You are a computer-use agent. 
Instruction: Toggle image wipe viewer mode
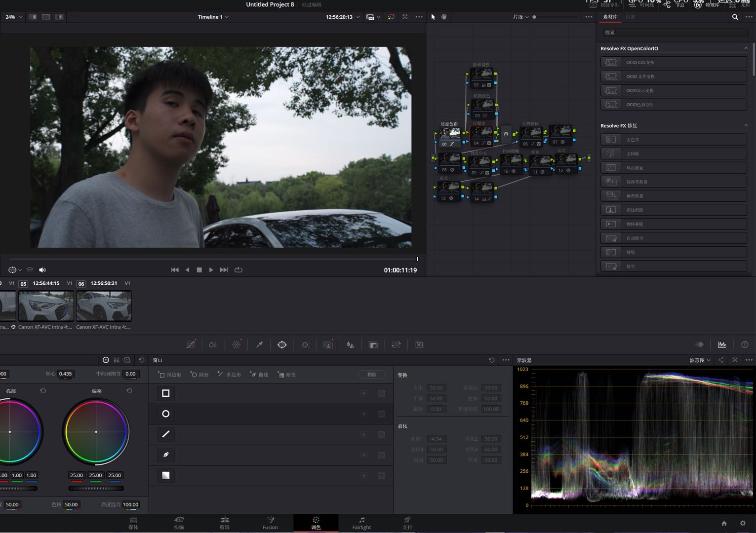[x=33, y=17]
